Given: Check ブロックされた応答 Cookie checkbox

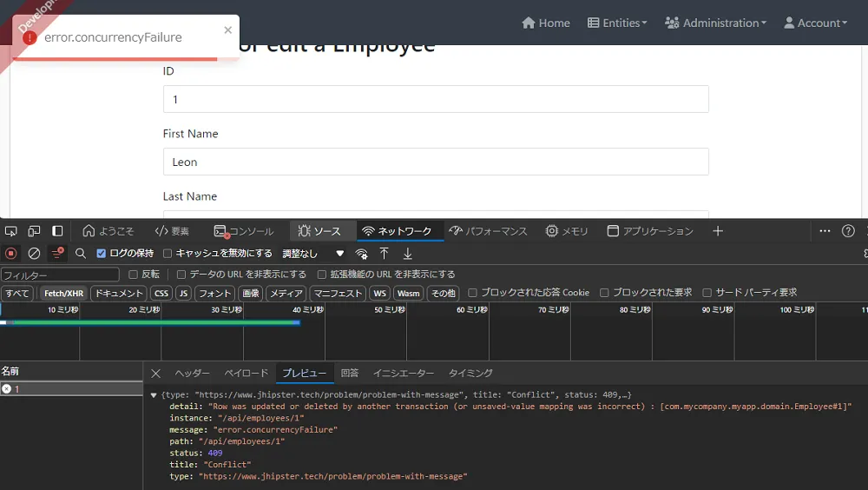Looking at the screenshot, I should (x=472, y=293).
